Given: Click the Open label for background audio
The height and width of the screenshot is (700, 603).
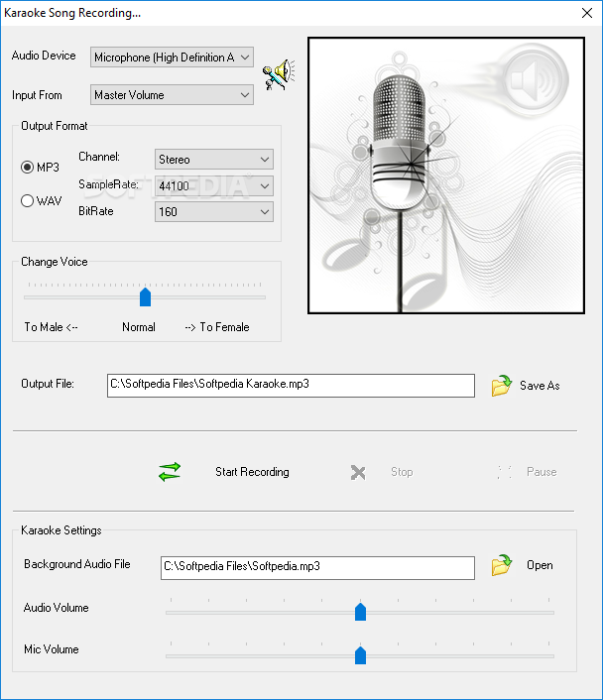Looking at the screenshot, I should pyautogui.click(x=540, y=565).
